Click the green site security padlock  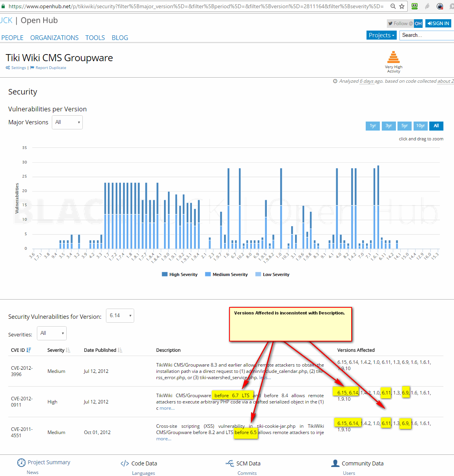tap(3, 6)
